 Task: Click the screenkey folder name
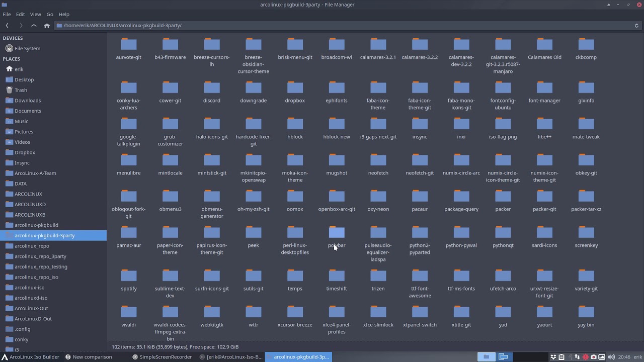586,245
